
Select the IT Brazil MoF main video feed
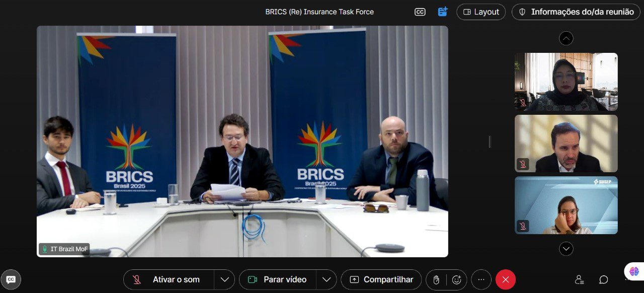242,141
